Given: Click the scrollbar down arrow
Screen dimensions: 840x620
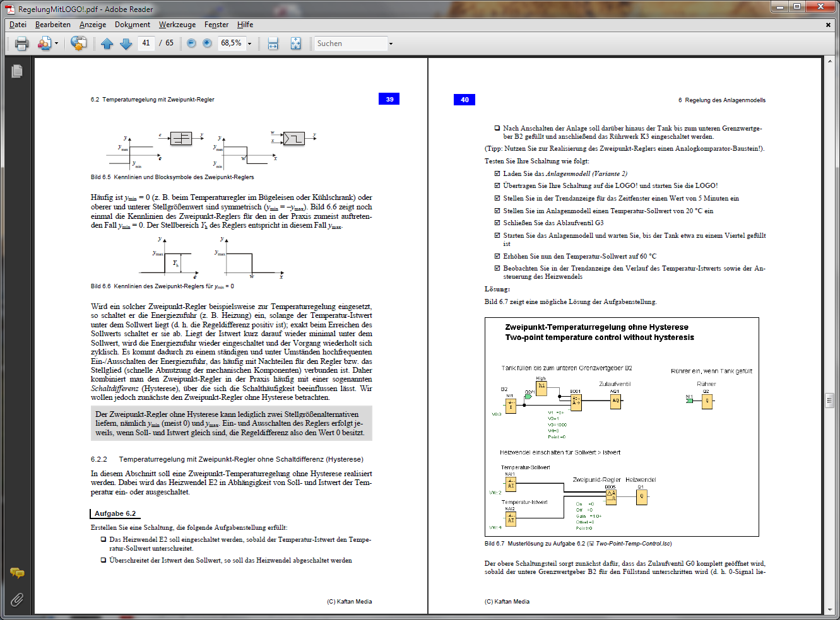Looking at the screenshot, I should 829,611.
